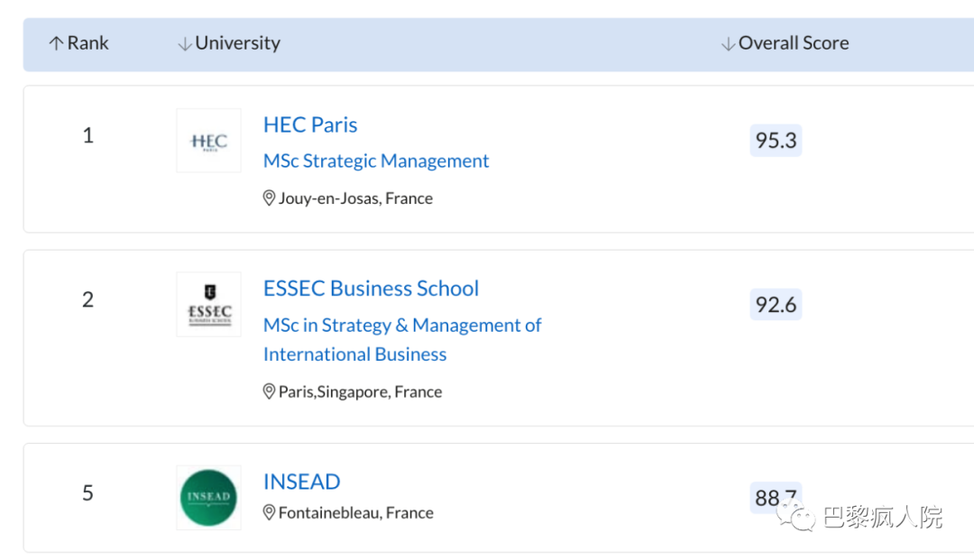Open the INSEAD university link
Viewport: 974px width, 560px height.
coord(301,482)
